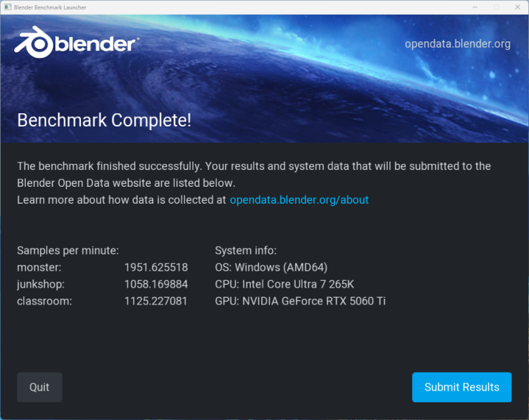This screenshot has height=420, width=529.
Task: Click the Blender logo in the banner
Action: point(77,43)
